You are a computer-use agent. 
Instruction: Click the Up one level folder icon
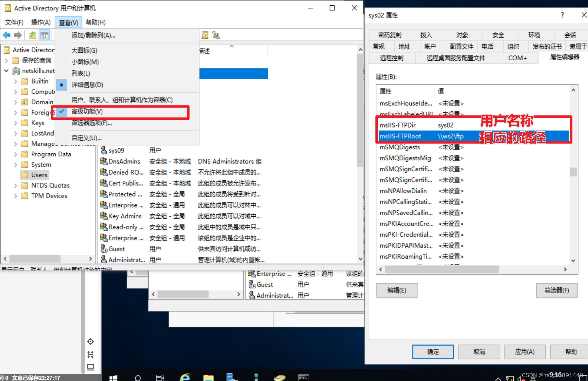pyautogui.click(x=33, y=35)
